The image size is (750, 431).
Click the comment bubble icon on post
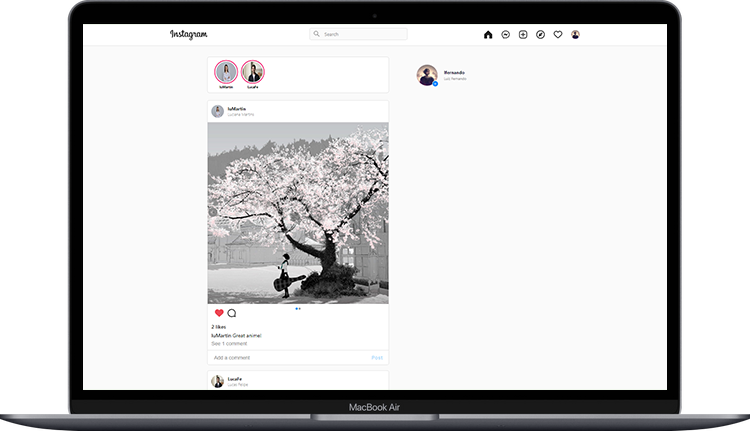tap(232, 313)
